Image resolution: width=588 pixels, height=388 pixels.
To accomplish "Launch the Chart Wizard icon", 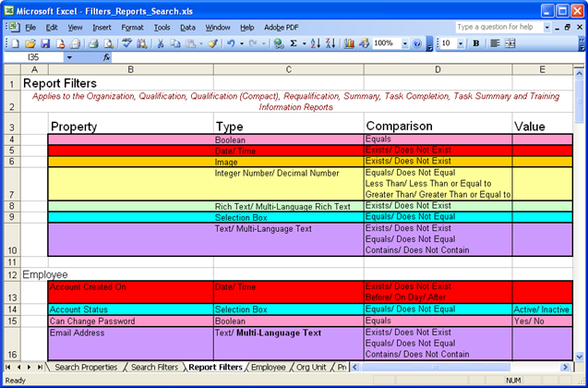I will (x=349, y=43).
